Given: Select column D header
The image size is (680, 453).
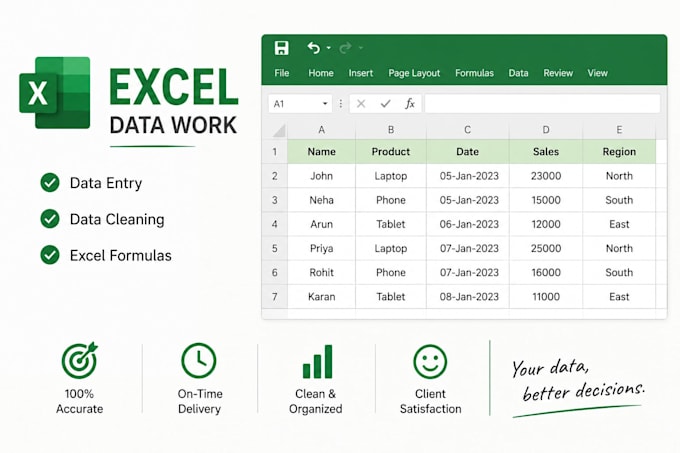Looking at the screenshot, I should tap(546, 130).
